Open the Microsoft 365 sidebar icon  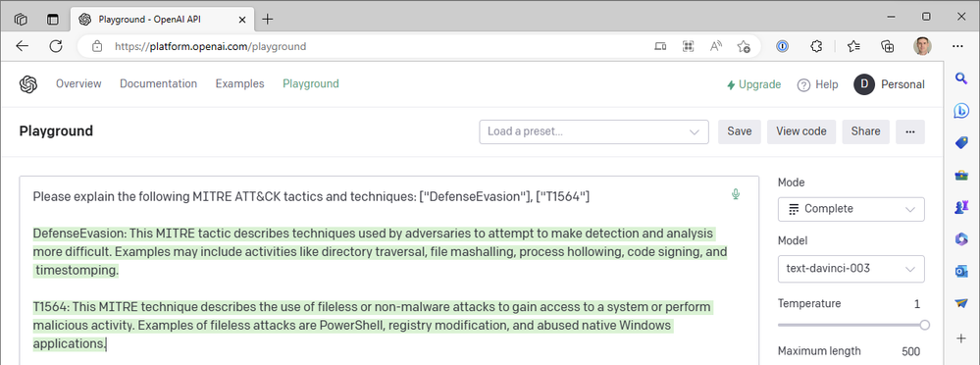[x=961, y=238]
